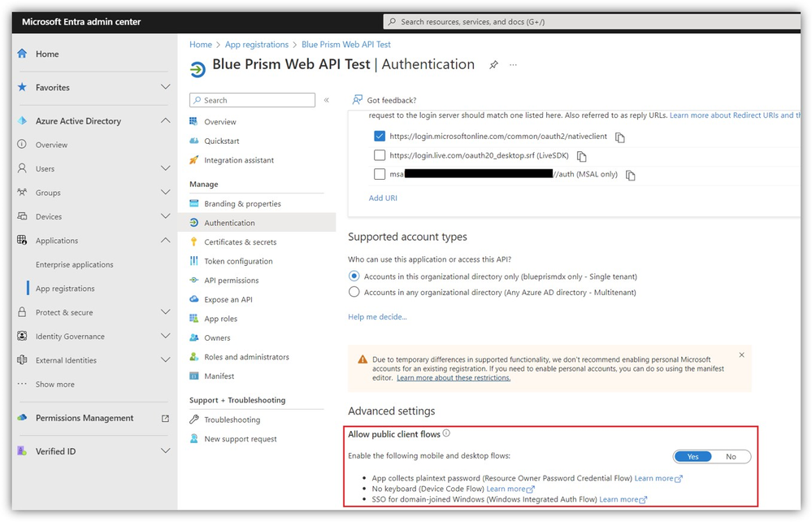
Task: Set Allow public client flows to No
Action: tap(731, 456)
